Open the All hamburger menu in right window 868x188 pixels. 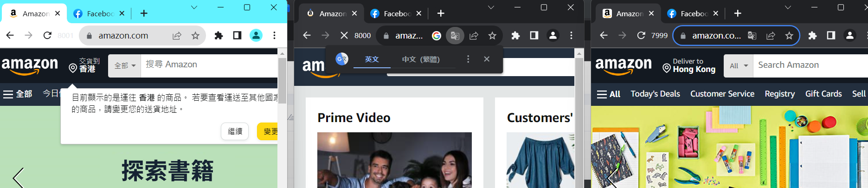[609, 94]
